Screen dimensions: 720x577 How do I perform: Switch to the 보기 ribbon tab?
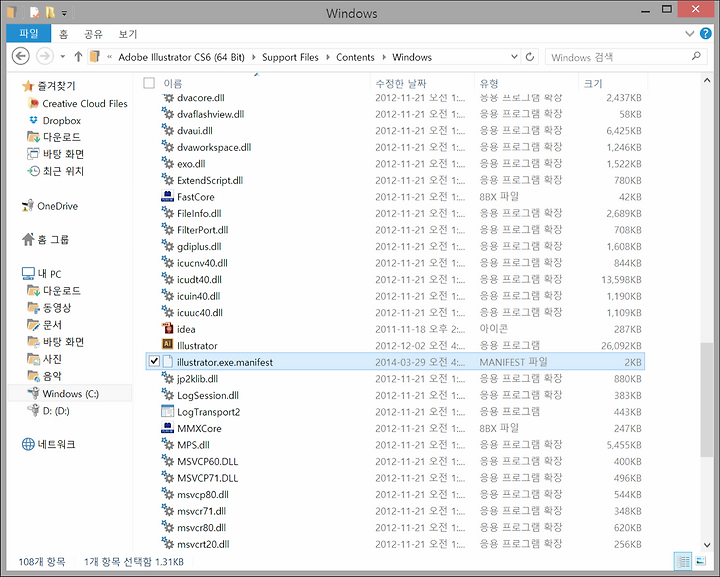[128, 34]
